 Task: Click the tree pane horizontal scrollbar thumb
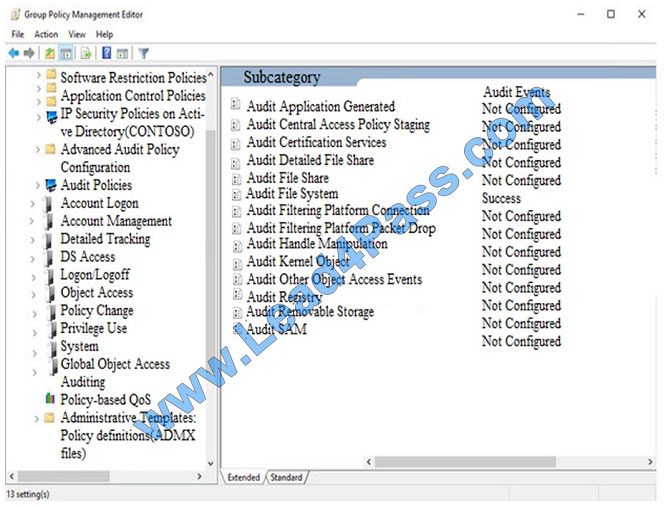click(x=63, y=476)
